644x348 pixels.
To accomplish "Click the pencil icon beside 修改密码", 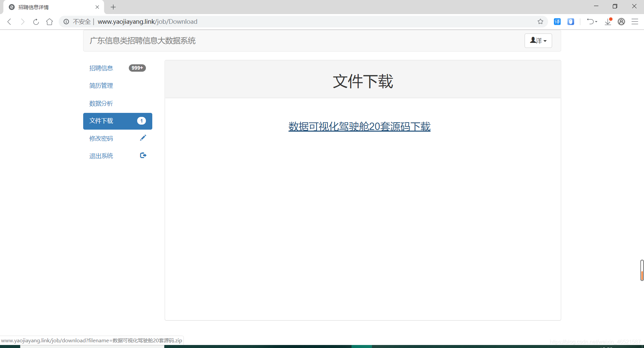I will (x=143, y=138).
